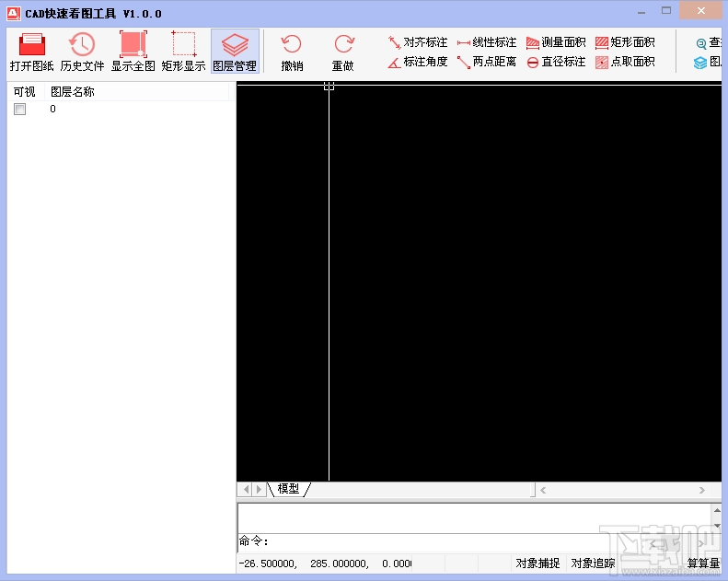The height and width of the screenshot is (581, 728).
Task: Click the horizontal scrollbar left arrow under the canvas
Action: [543, 490]
